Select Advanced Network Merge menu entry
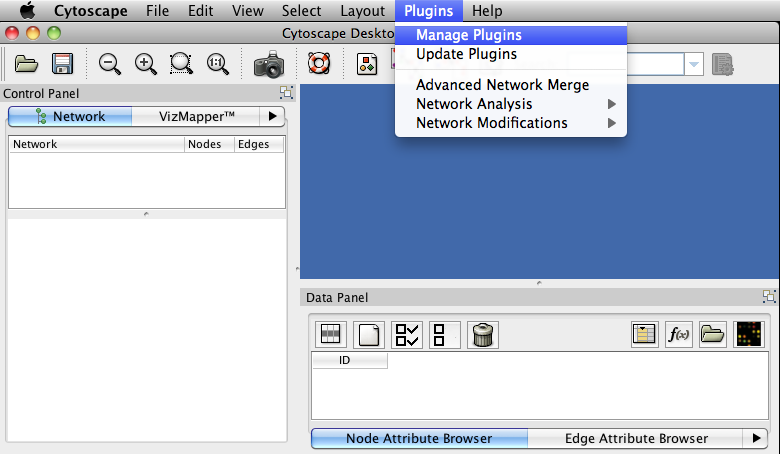The image size is (780, 454). tap(502, 85)
